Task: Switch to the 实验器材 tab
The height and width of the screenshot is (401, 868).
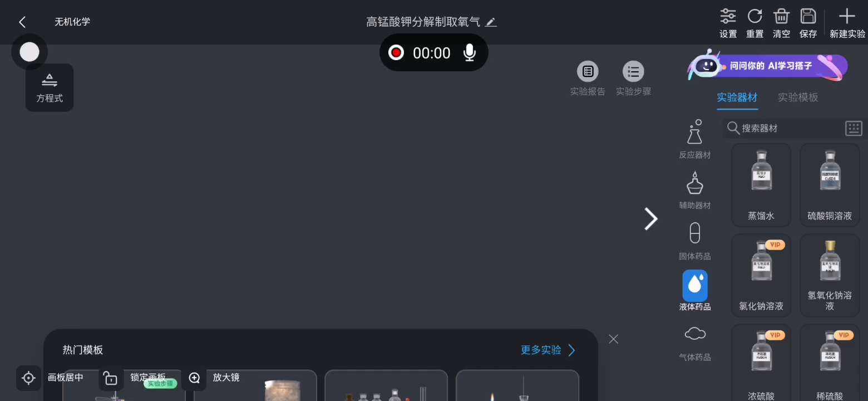Action: [x=737, y=97]
